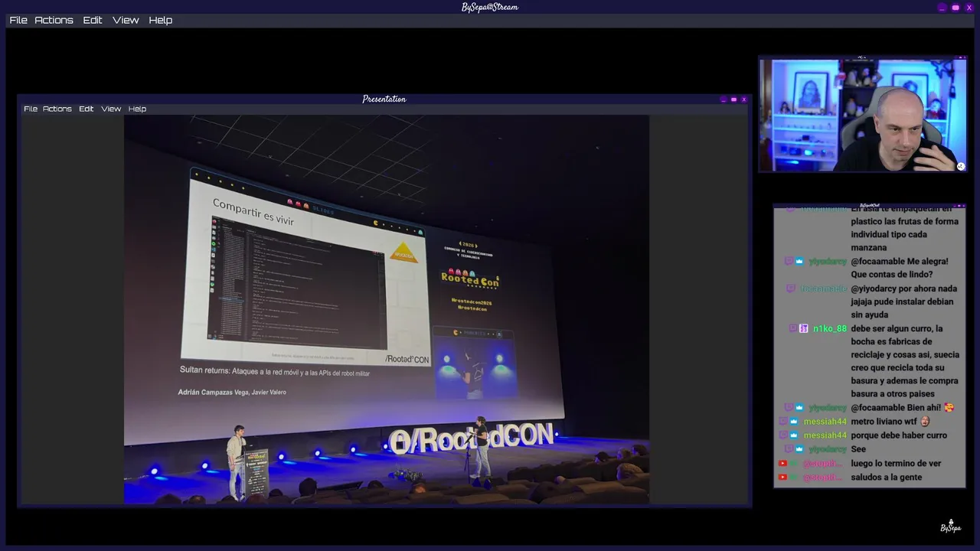Click the crown badge beside 'porque debe haber curro'

[794, 435]
